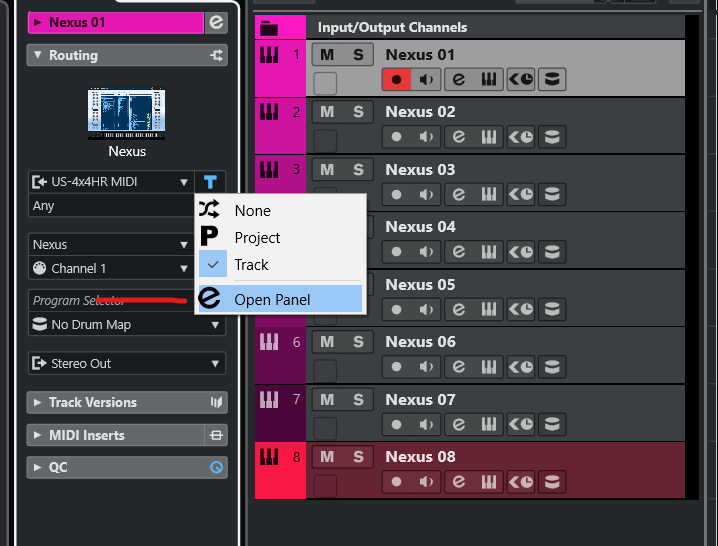This screenshot has width=718, height=546.
Task: Open edit instrument button on Nexus 01 header
Action: pos(216,22)
